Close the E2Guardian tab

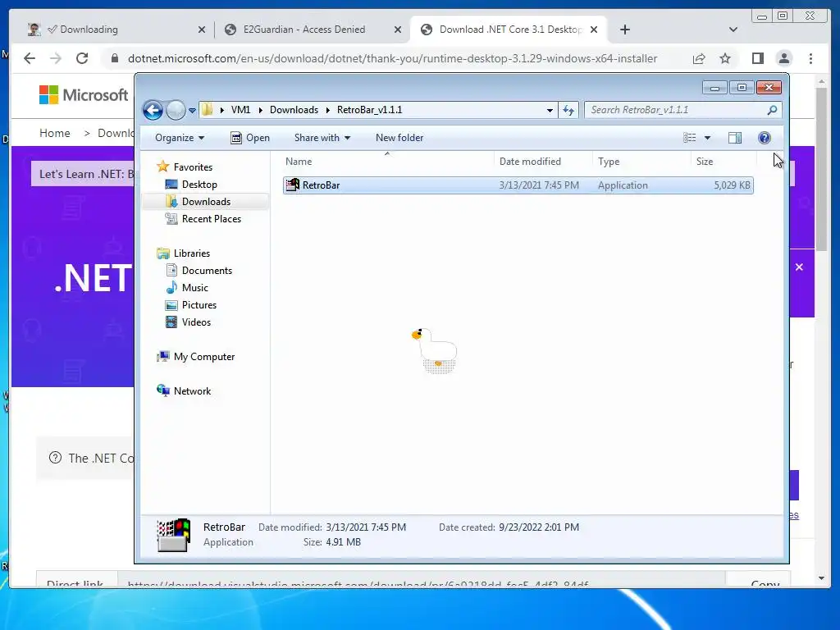[x=398, y=30]
